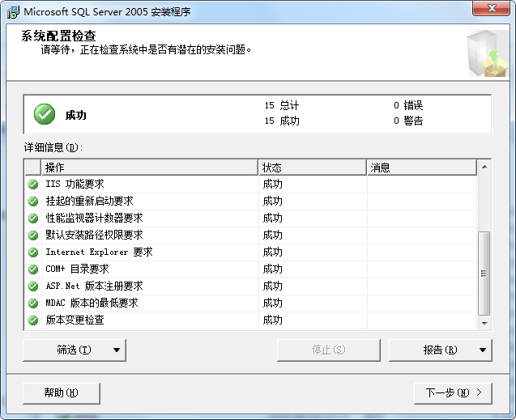The image size is (516, 420).
Task: Click the SQL Server installer title bar icon
Action: click(x=13, y=12)
